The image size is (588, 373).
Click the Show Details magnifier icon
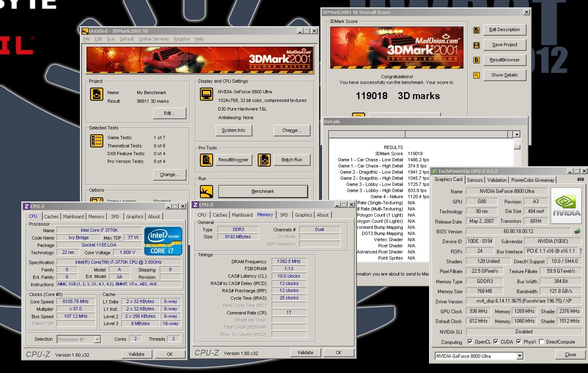[x=476, y=75]
